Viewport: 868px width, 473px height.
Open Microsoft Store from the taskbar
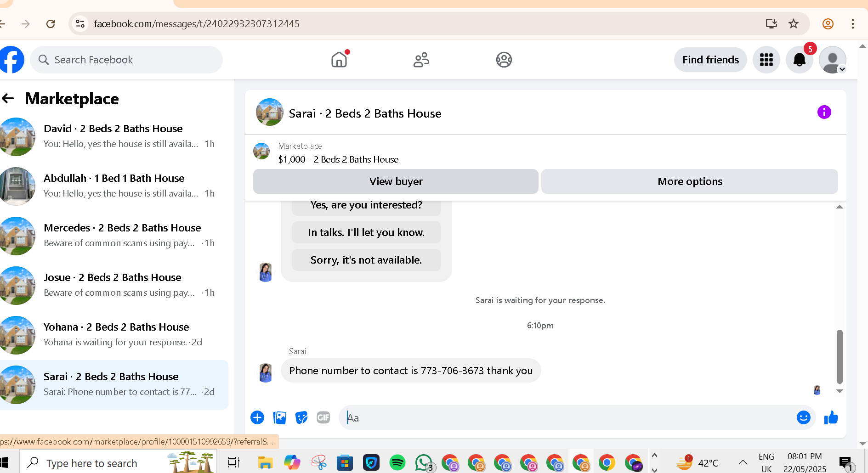[x=345, y=462]
